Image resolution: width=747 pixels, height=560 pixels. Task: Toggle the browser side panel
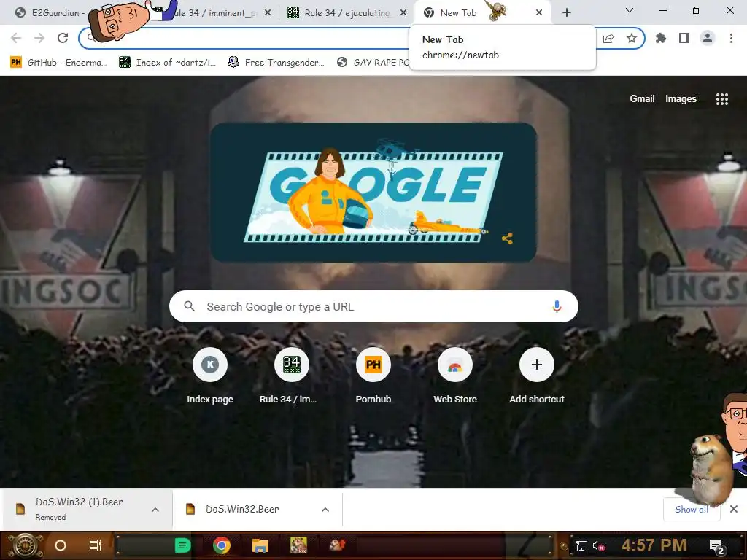[684, 38]
